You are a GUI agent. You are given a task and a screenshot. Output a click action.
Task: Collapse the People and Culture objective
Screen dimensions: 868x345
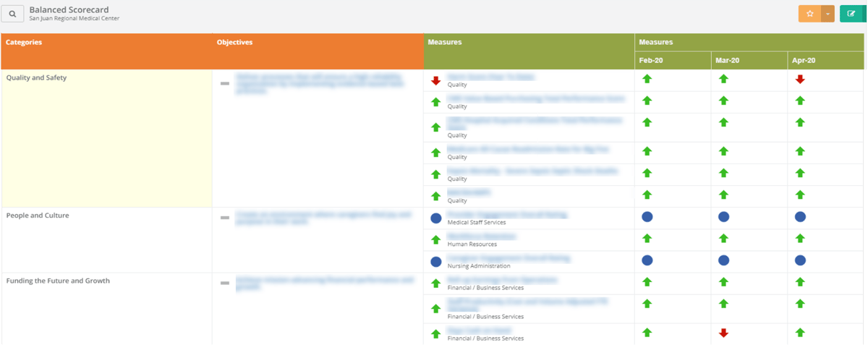click(225, 217)
